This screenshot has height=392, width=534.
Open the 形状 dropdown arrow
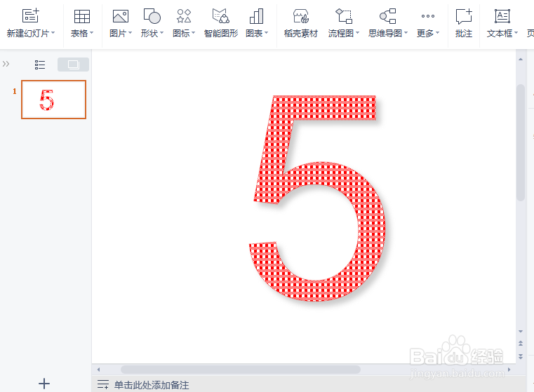pos(162,33)
